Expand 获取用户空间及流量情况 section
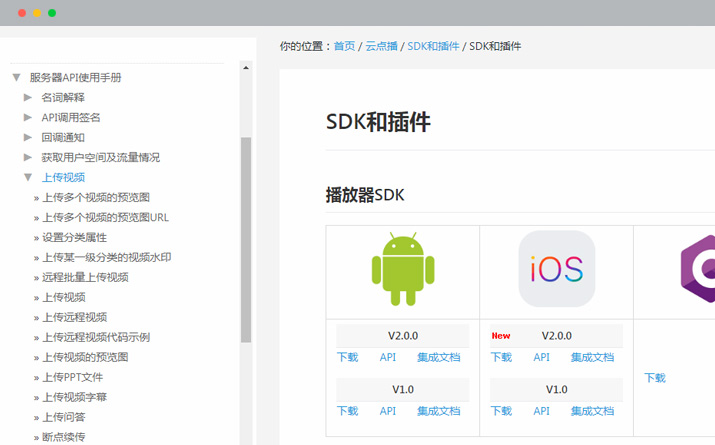715x445 pixels. click(x=28, y=157)
